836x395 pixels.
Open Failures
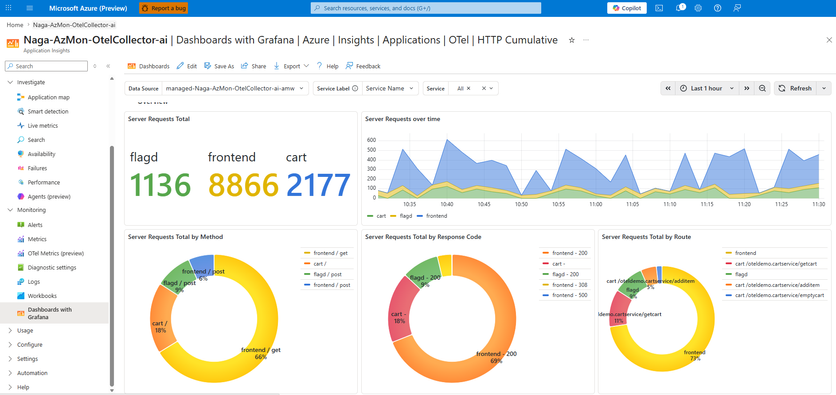point(37,168)
